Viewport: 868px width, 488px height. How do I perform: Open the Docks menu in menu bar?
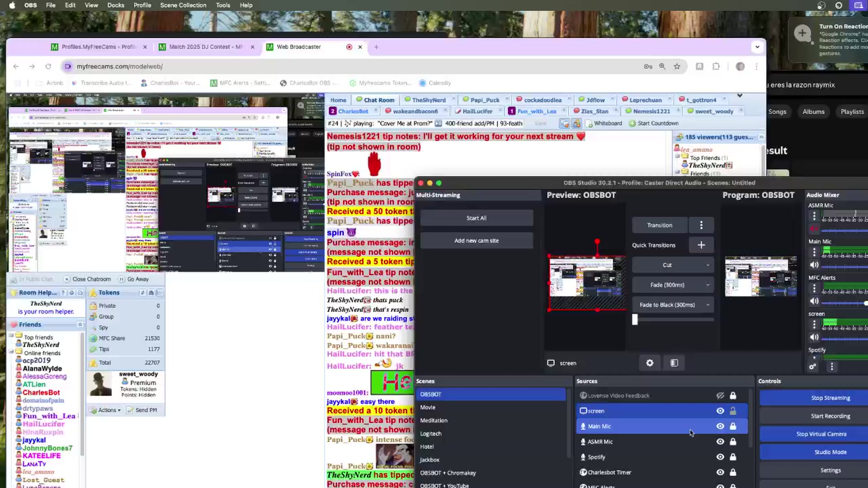click(116, 5)
